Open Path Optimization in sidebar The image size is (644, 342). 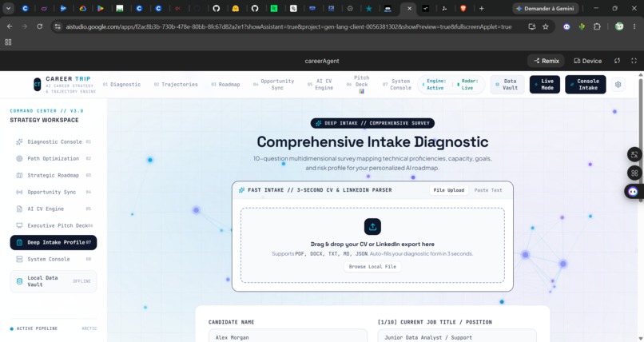pos(54,158)
